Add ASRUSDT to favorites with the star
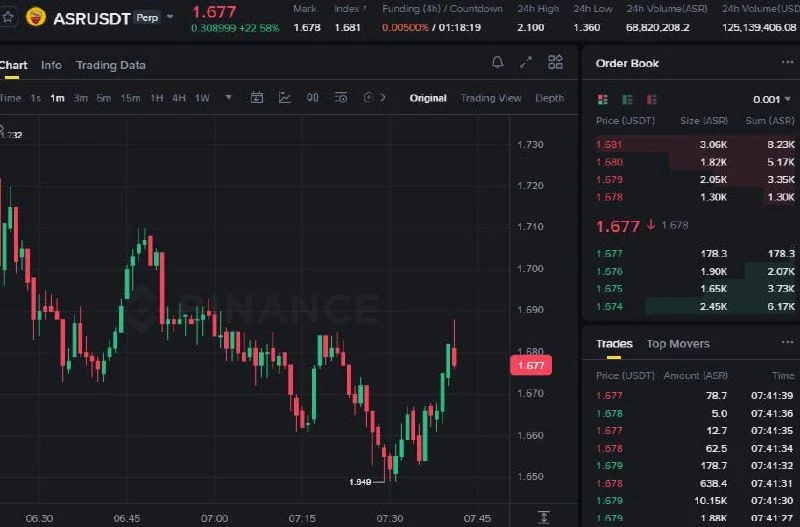 (x=8, y=17)
